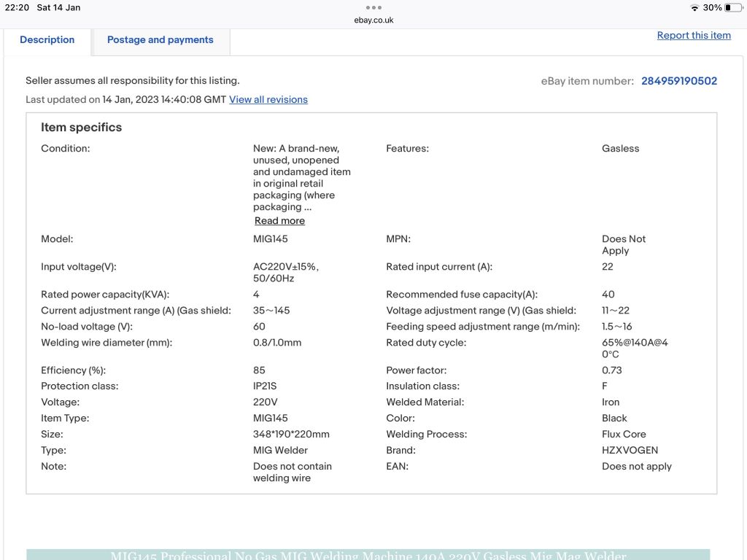Select Recommended fuse capacity value 40
This screenshot has height=560, width=747.
click(608, 295)
